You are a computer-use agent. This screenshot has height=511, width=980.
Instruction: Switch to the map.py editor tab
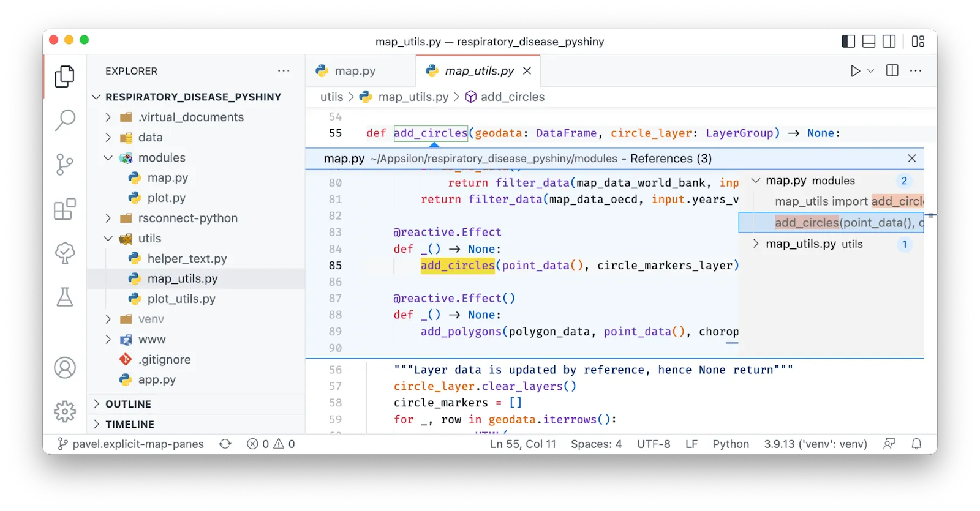(355, 71)
